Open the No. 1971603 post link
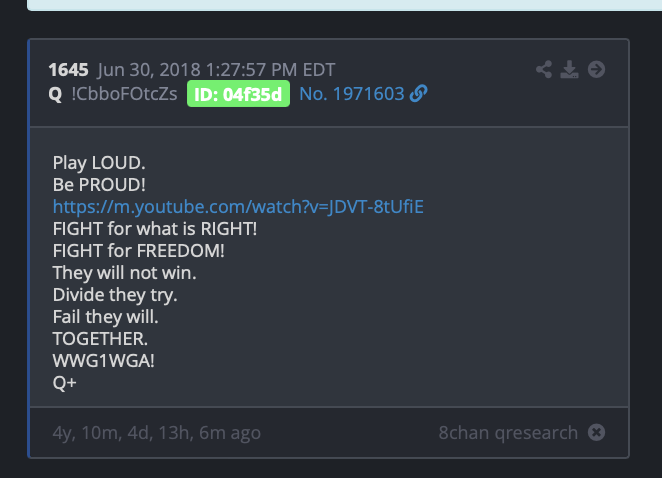The height and width of the screenshot is (478, 662). pyautogui.click(x=352, y=94)
